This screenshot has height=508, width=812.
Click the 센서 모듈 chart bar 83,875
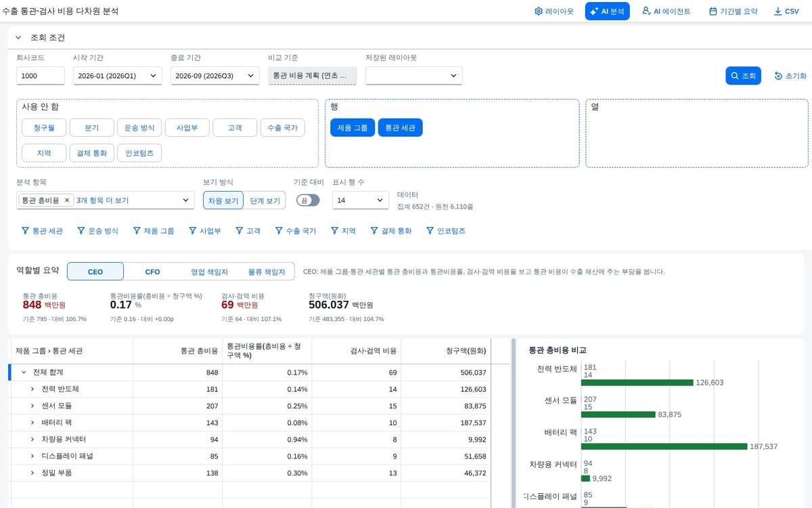(x=618, y=415)
